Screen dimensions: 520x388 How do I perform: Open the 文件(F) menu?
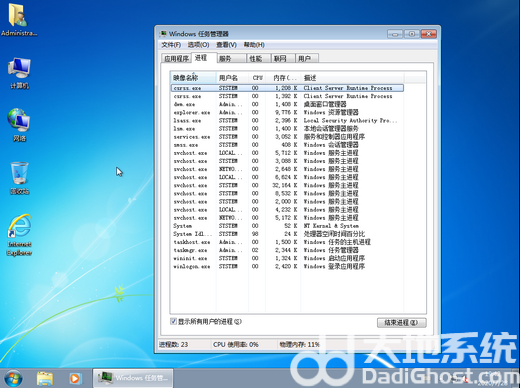pos(171,45)
